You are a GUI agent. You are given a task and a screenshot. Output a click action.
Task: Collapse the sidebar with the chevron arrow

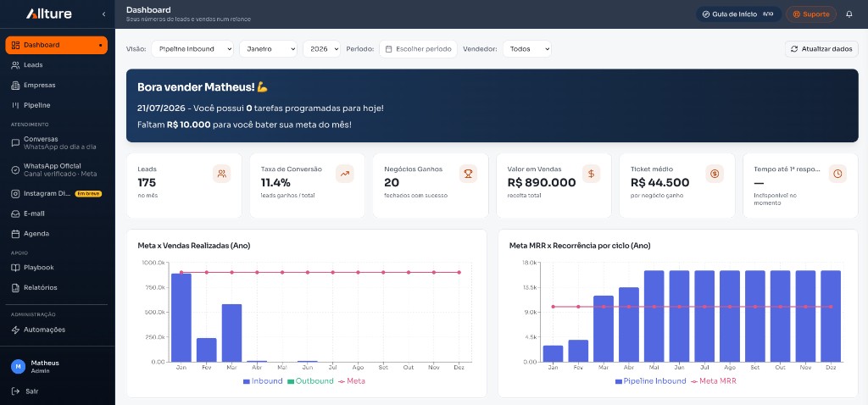pyautogui.click(x=103, y=14)
